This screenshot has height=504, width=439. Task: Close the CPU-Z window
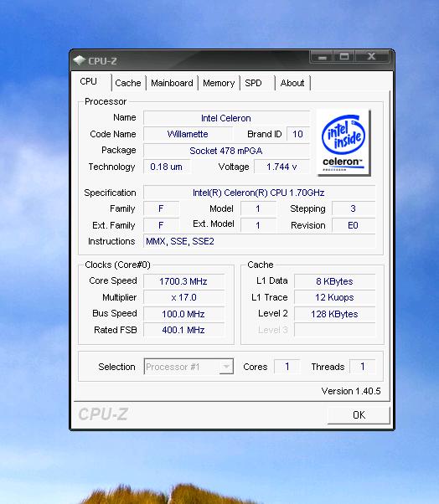[x=372, y=57]
